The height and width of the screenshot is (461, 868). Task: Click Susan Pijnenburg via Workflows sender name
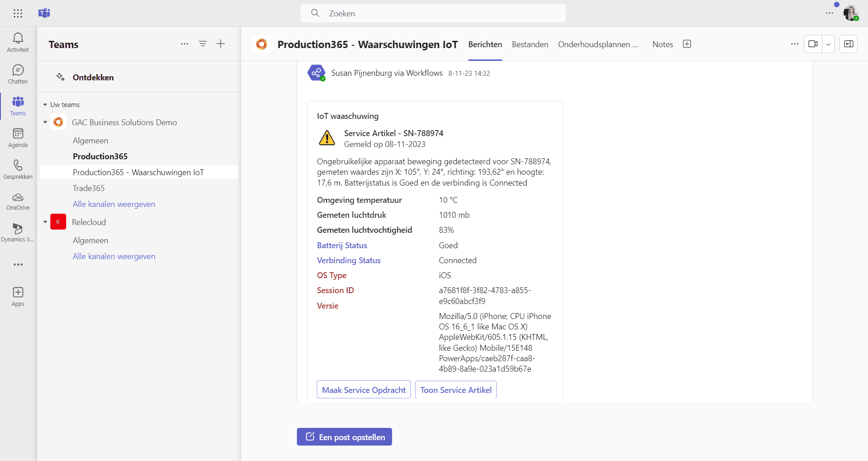point(387,73)
